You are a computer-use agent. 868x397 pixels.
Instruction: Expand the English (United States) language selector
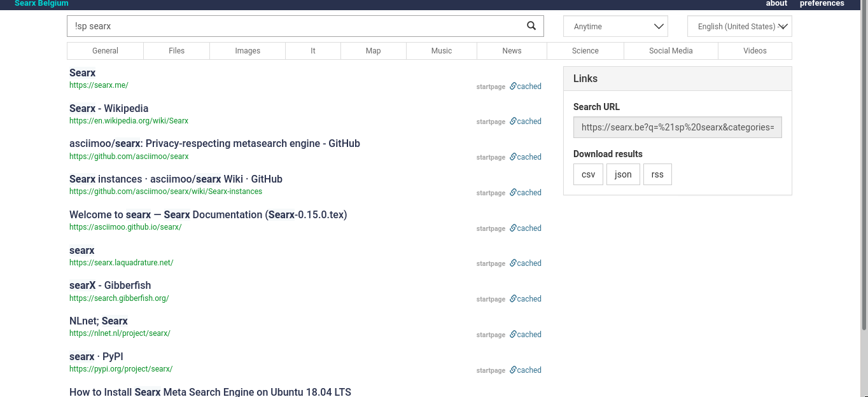[x=739, y=26]
